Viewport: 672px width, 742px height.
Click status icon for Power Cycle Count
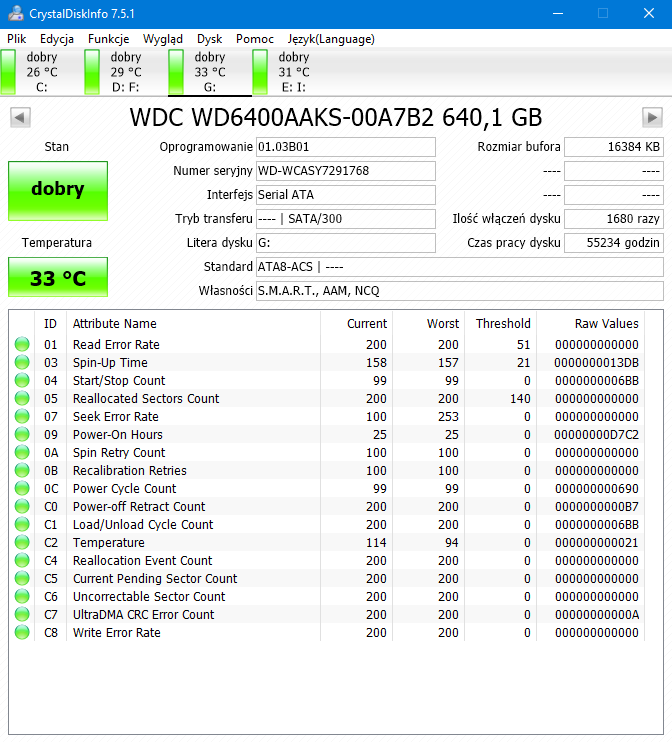[x=22, y=488]
